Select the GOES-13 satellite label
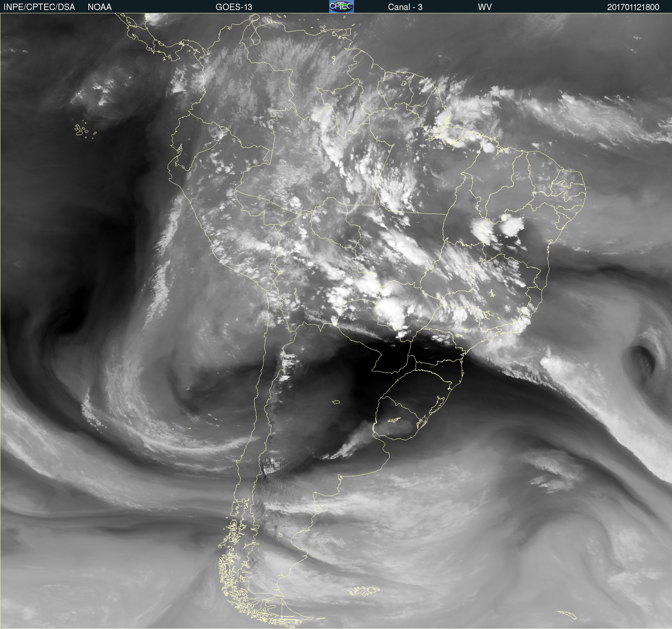672x629 pixels. (234, 7)
